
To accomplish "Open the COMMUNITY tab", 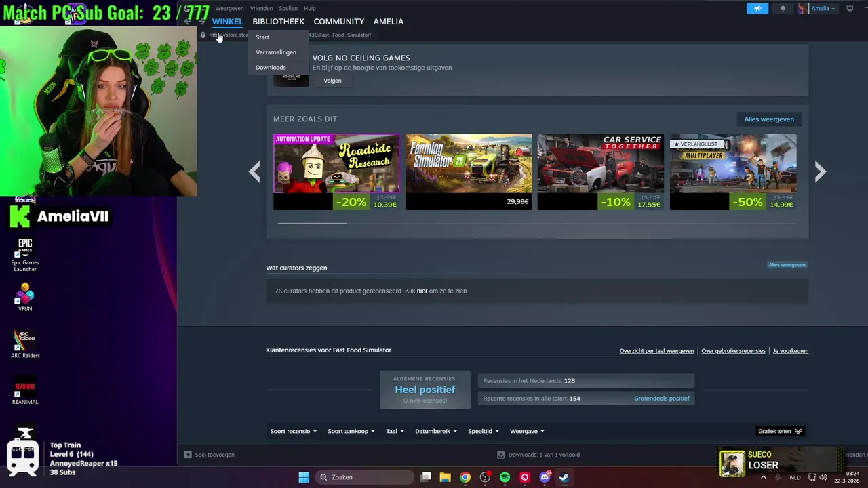I will click(338, 22).
